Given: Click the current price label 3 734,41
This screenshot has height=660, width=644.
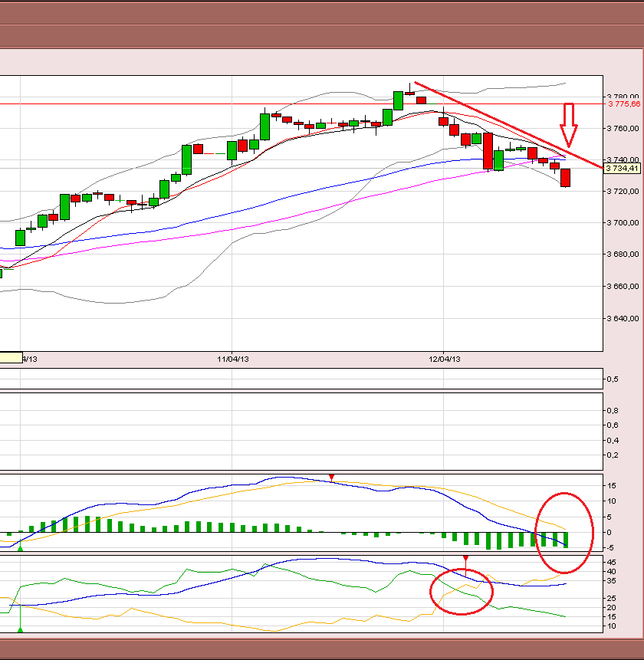Looking at the screenshot, I should 622,169.
